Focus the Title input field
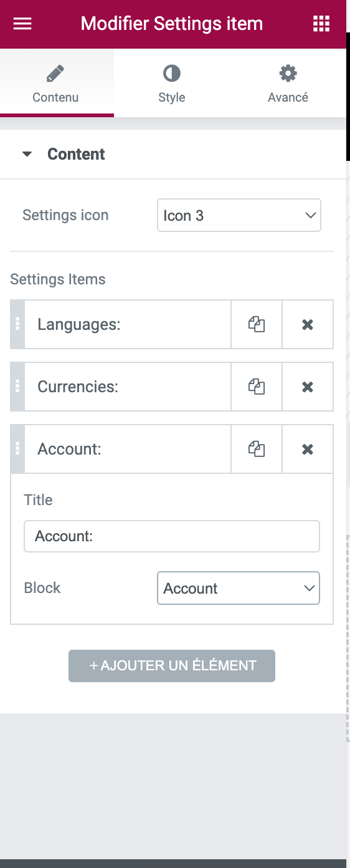Viewport: 350px width, 868px height. pos(172,536)
